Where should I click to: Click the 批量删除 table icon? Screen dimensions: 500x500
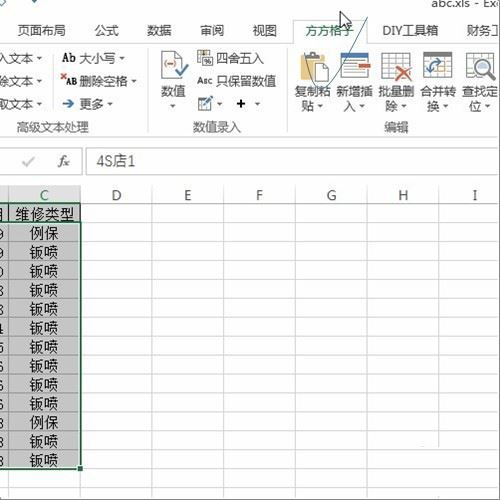397,67
